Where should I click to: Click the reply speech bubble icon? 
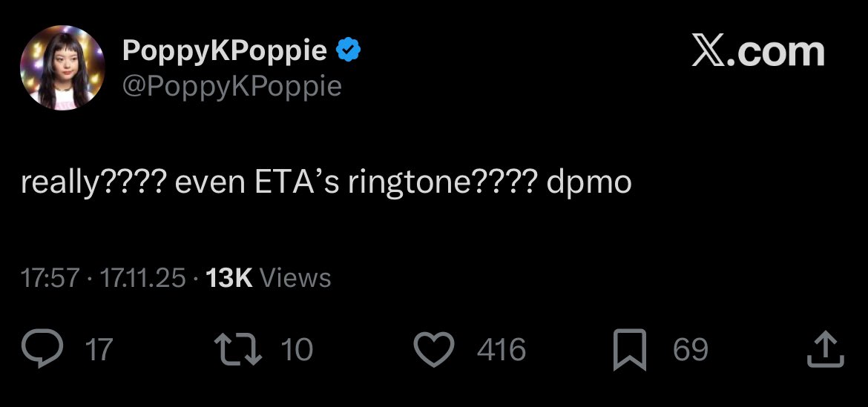(x=42, y=349)
